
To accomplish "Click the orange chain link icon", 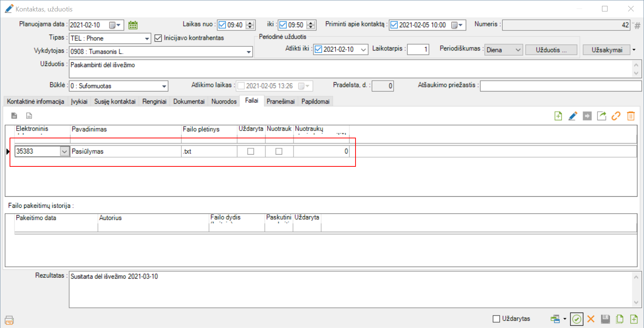I will [x=616, y=116].
